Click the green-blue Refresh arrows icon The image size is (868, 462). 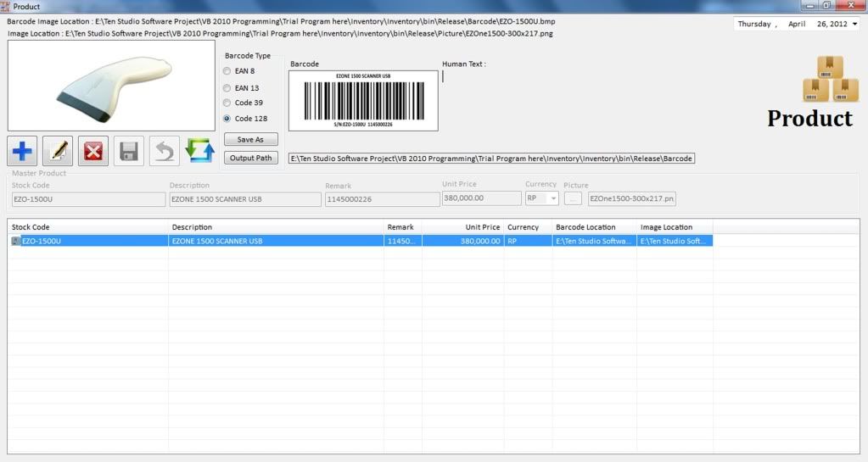[x=199, y=151]
